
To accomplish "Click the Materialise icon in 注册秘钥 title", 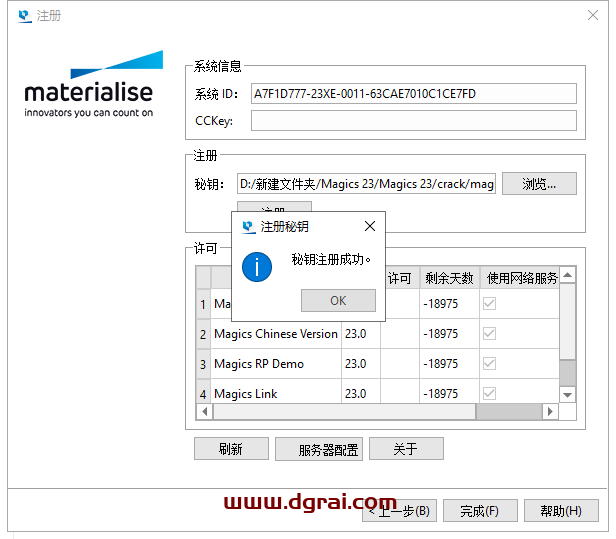I will tap(248, 227).
